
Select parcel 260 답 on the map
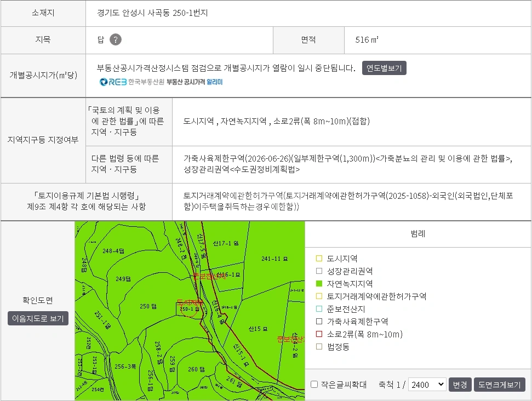click(197, 369)
